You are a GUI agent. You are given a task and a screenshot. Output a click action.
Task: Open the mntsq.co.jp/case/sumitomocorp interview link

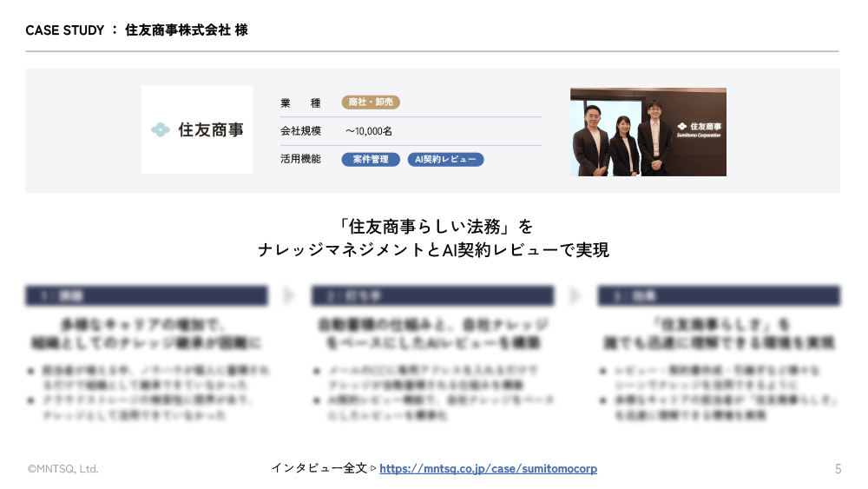(488, 468)
